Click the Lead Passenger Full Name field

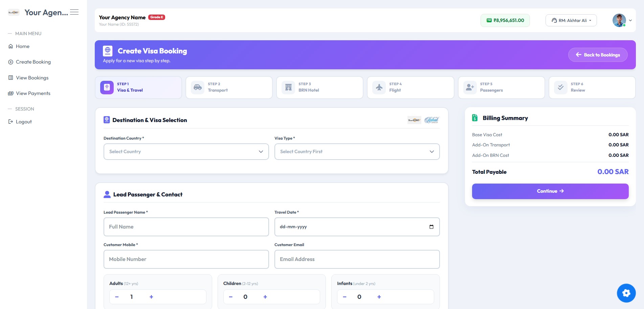pos(186,227)
